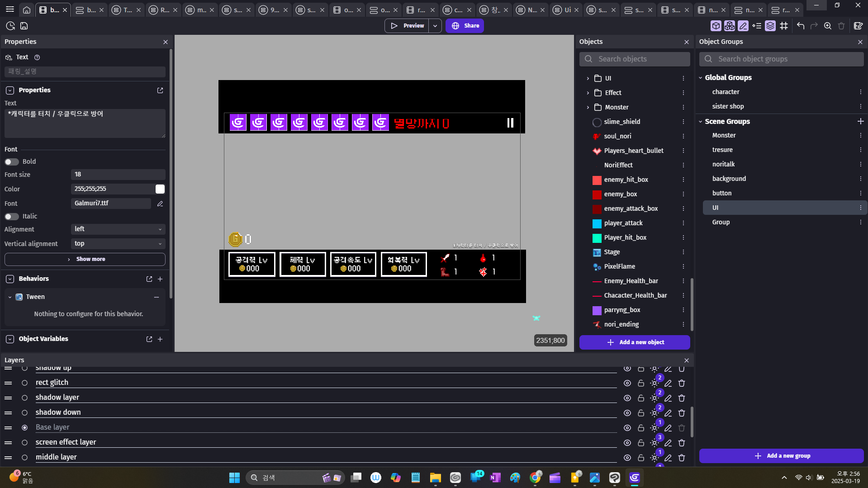Select shadow down layer radio button
Screen dimensions: 868x488
25,412
